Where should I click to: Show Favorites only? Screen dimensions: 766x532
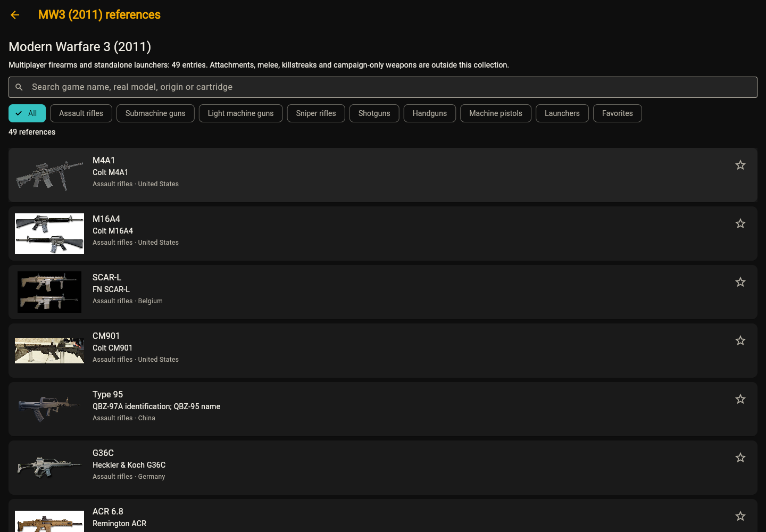click(618, 113)
